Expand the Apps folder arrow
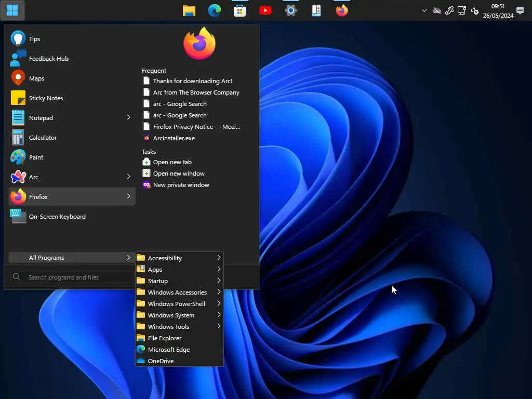 click(x=219, y=269)
